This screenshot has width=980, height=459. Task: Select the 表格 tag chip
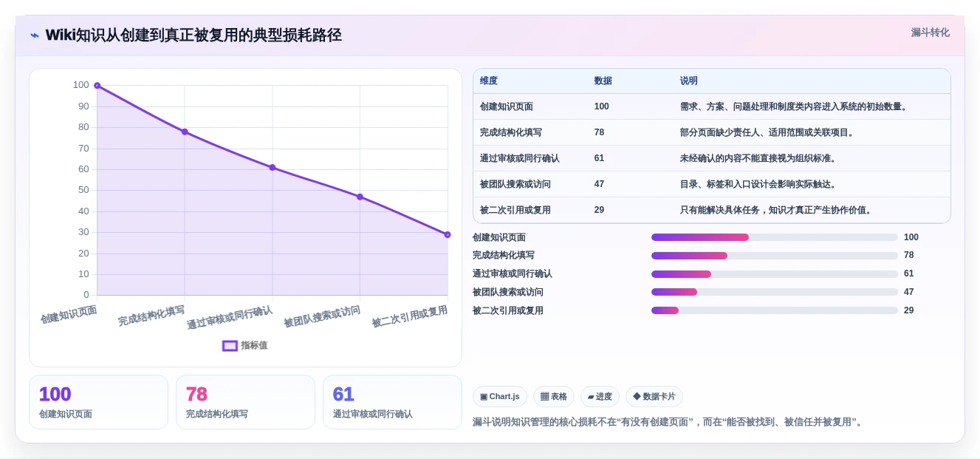click(554, 397)
